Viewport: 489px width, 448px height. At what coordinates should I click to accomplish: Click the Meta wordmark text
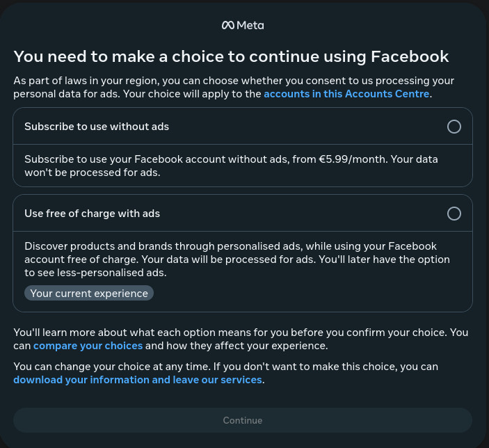click(x=250, y=25)
